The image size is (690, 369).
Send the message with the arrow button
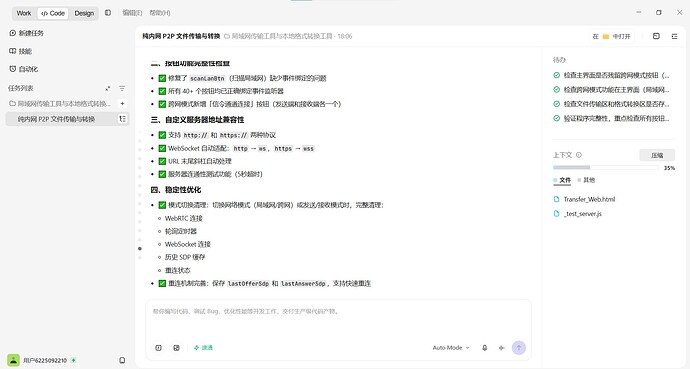519,348
